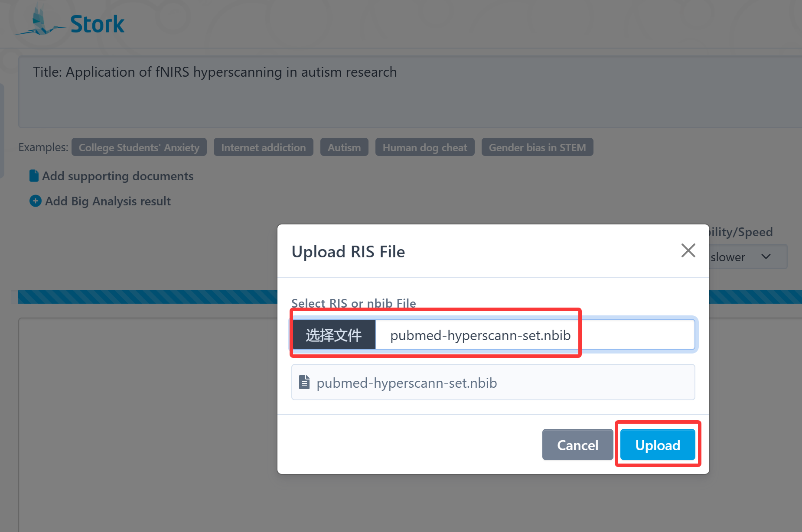Image resolution: width=802 pixels, height=532 pixels.
Task: Select the Human dog cheat example
Action: coord(424,147)
